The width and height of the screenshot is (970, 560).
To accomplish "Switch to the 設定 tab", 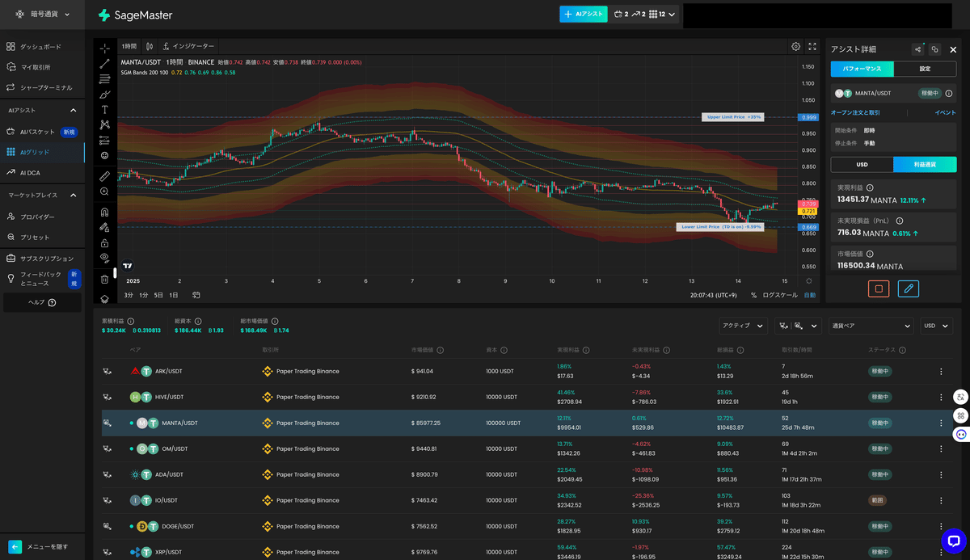I will (x=925, y=69).
